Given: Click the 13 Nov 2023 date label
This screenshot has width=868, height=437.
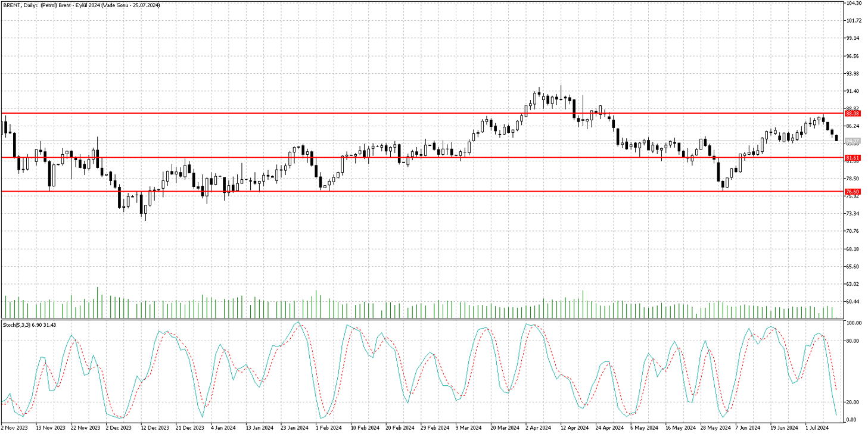Looking at the screenshot, I should click(x=50, y=427).
